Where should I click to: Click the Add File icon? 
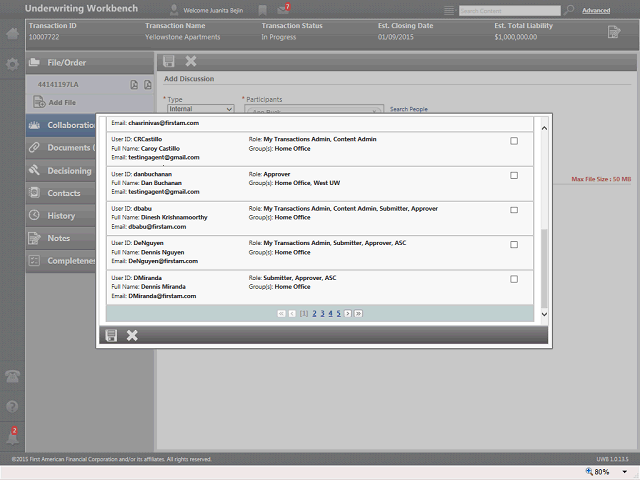click(39, 102)
